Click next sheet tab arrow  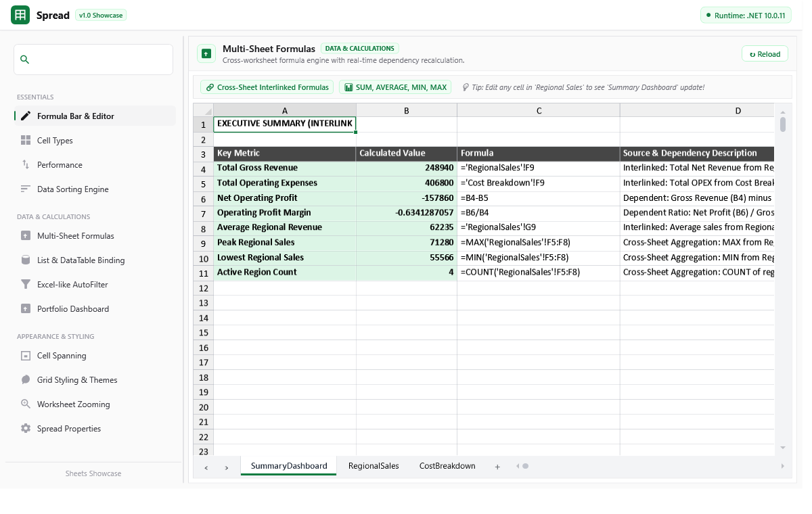tap(227, 467)
